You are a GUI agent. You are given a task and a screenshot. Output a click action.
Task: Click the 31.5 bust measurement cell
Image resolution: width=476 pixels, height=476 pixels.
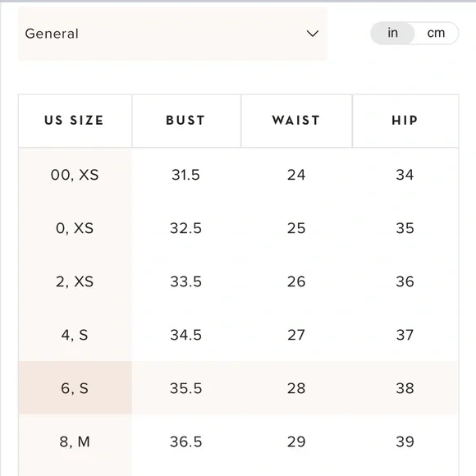185,175
